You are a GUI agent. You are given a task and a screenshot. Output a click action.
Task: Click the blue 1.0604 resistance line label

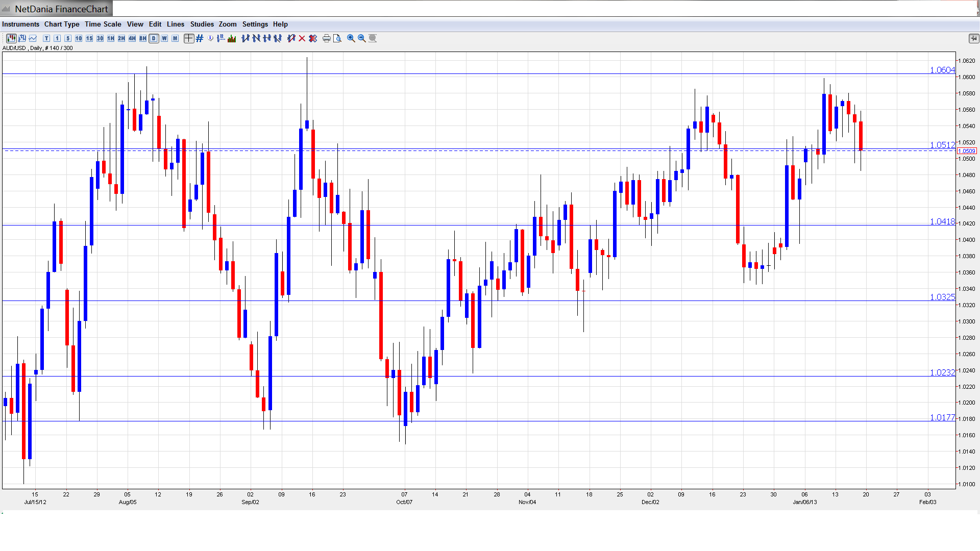pyautogui.click(x=942, y=70)
